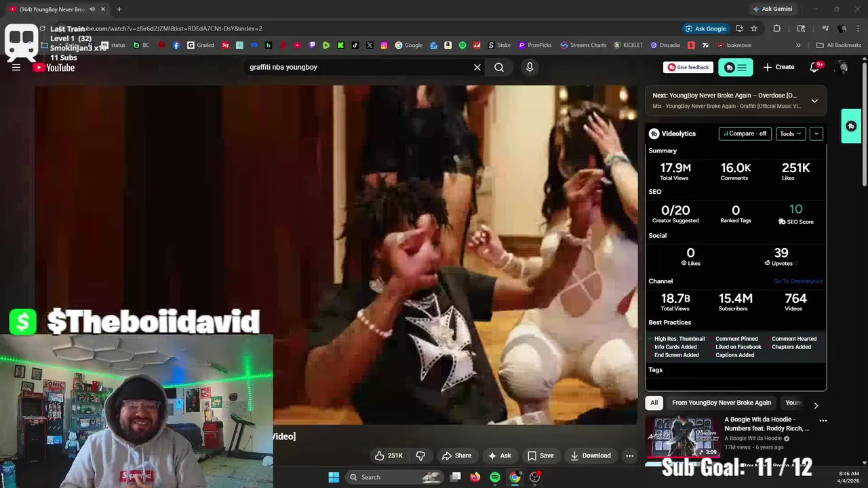Open the TikTok bookmark icon
The width and height of the screenshot is (868, 488).
click(355, 45)
